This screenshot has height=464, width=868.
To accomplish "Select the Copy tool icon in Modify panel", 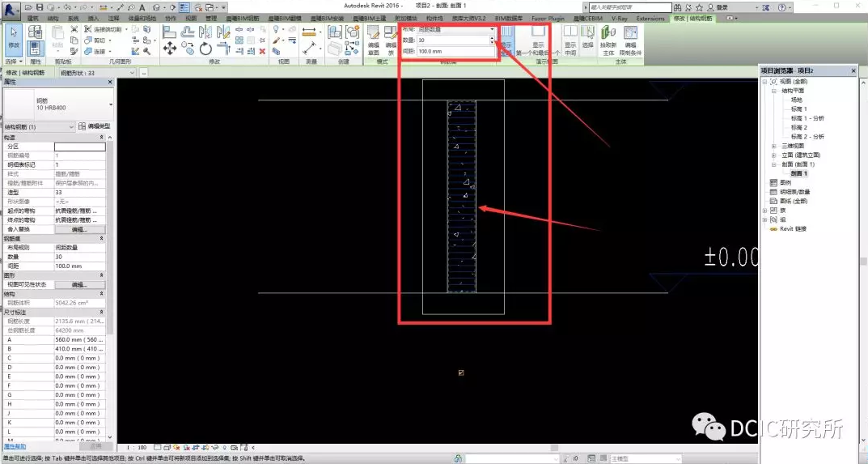I will pos(188,49).
